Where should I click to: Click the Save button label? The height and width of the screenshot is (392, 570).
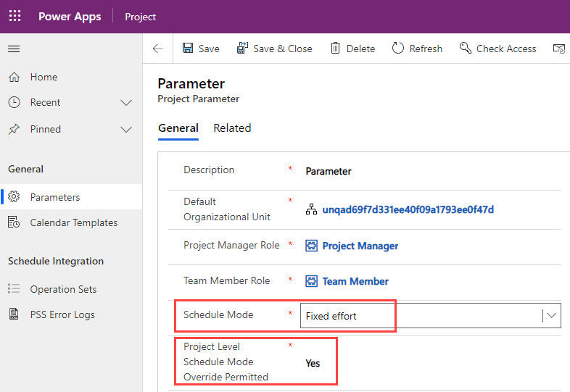(209, 49)
